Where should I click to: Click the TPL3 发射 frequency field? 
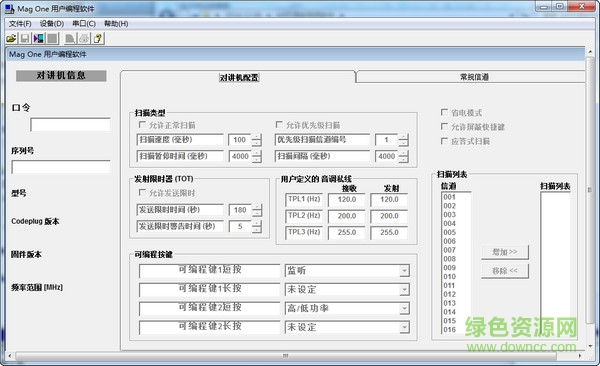point(389,232)
